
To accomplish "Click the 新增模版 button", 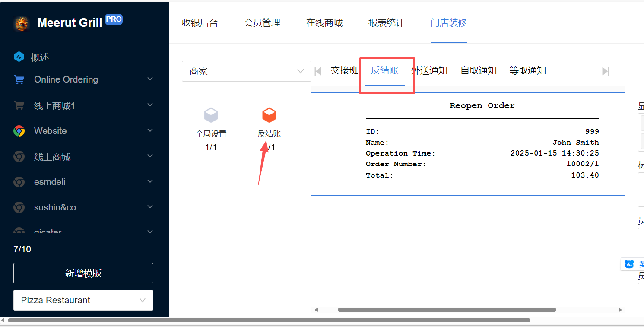I will tap(83, 273).
